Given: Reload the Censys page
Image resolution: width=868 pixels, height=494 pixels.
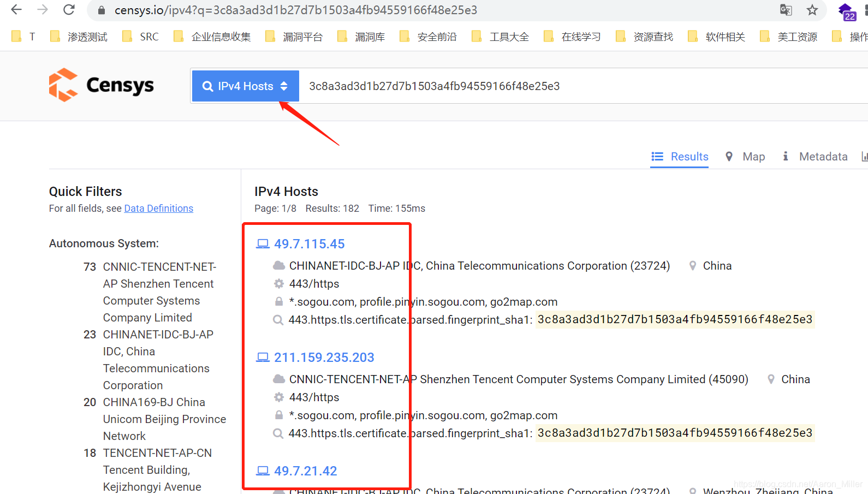Looking at the screenshot, I should pos(69,10).
